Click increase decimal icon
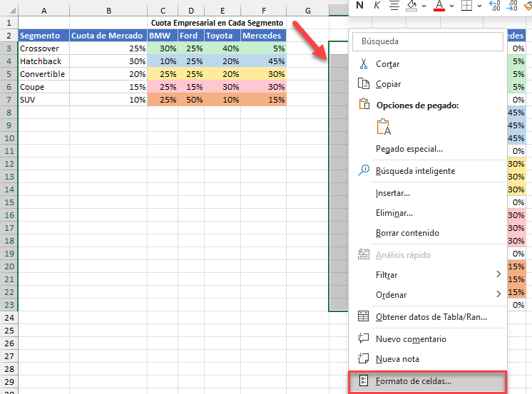This screenshot has height=394, width=532. (x=495, y=5)
